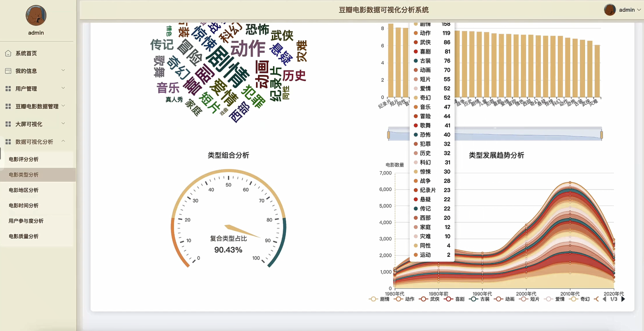Click middle of bar chart zoom slider track
The height and width of the screenshot is (331, 644).
495,135
